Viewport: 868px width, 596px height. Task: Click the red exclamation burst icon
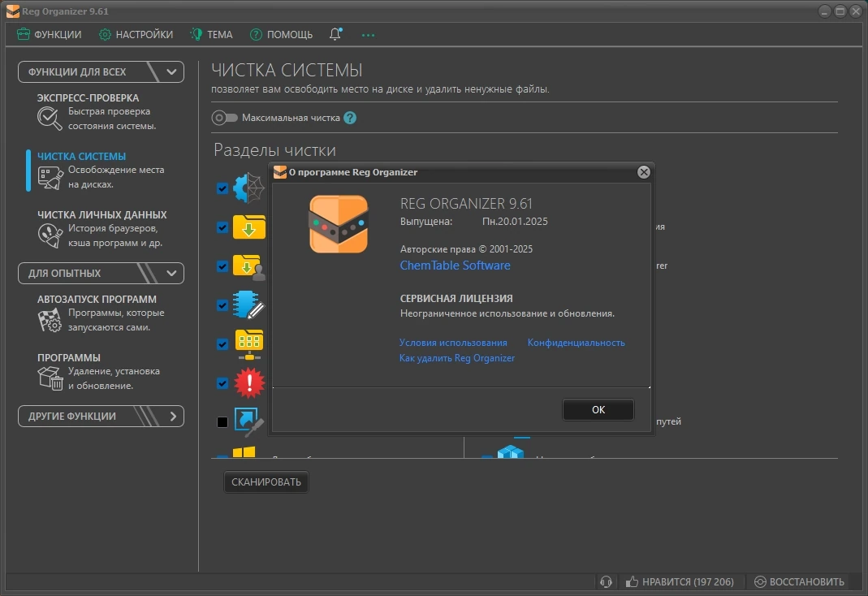tap(249, 383)
